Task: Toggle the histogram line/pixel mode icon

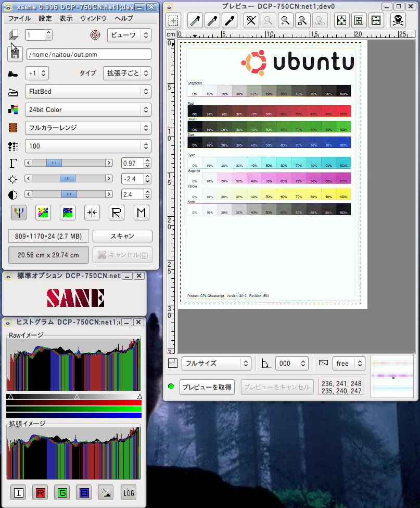Action: point(106,493)
